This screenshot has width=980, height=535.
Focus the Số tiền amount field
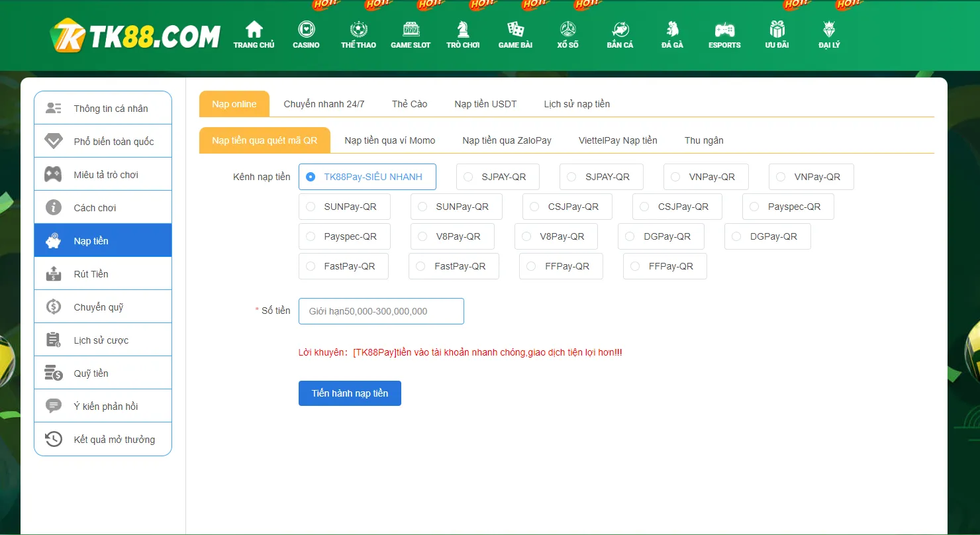click(x=381, y=311)
